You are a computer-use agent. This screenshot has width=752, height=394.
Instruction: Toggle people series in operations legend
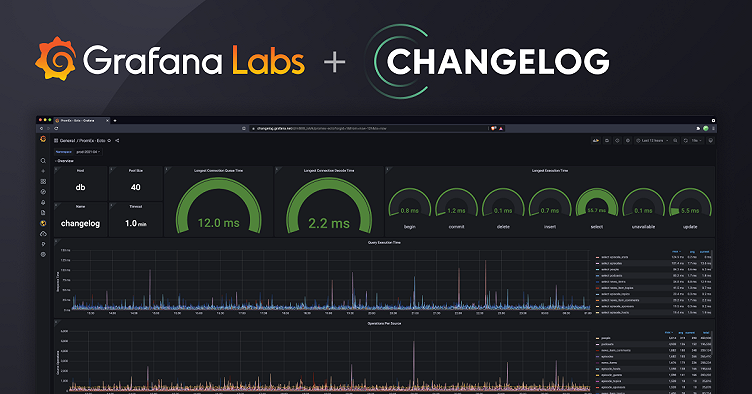click(x=606, y=338)
